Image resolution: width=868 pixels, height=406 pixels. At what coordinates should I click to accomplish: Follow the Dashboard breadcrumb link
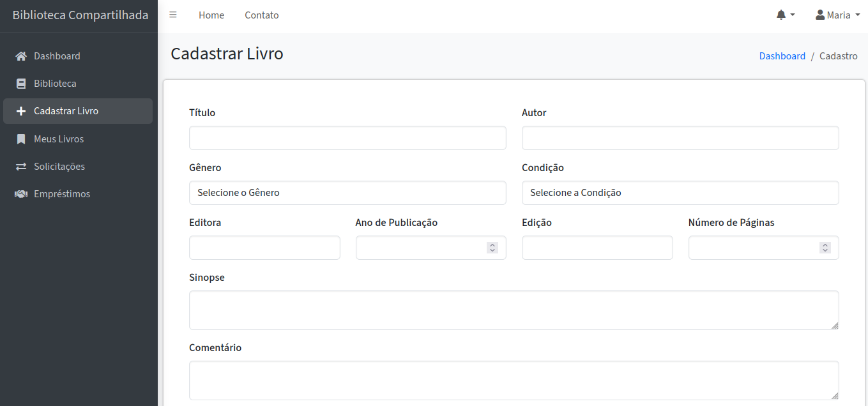pyautogui.click(x=782, y=56)
